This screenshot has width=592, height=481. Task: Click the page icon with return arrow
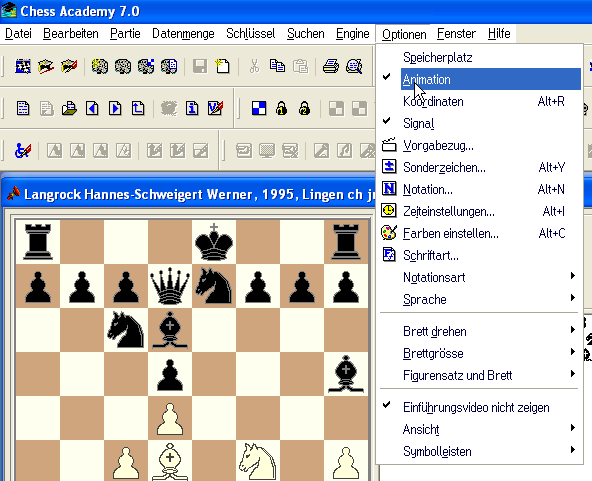click(x=138, y=109)
